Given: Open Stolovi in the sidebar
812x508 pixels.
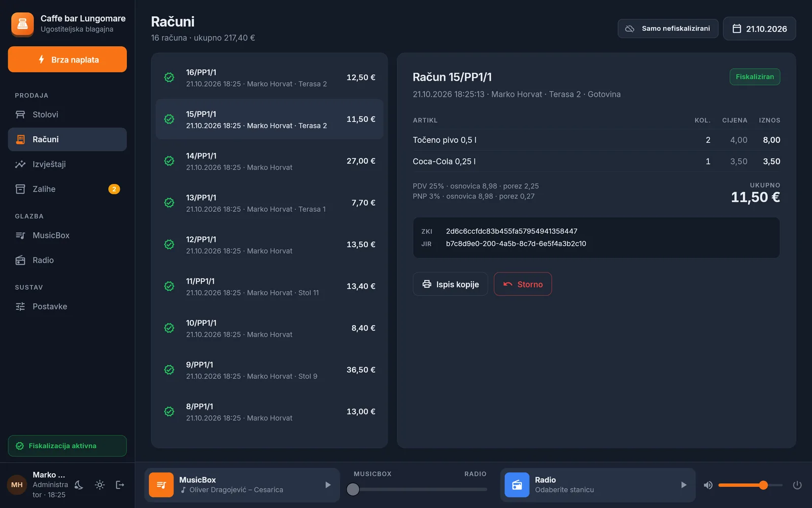Looking at the screenshot, I should click(67, 115).
